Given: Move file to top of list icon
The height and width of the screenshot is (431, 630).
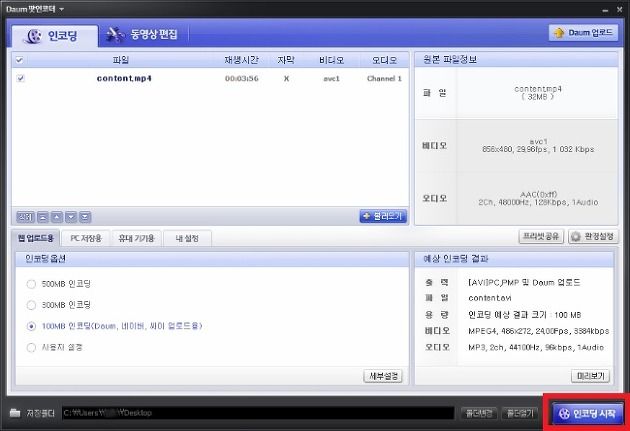Looking at the screenshot, I should coord(43,217).
